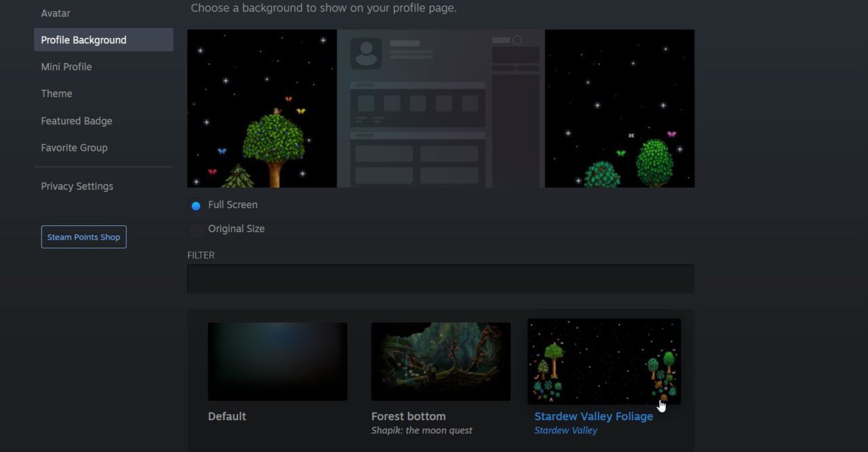Select the Featured Badge section
This screenshot has width=868, height=452.
(77, 120)
